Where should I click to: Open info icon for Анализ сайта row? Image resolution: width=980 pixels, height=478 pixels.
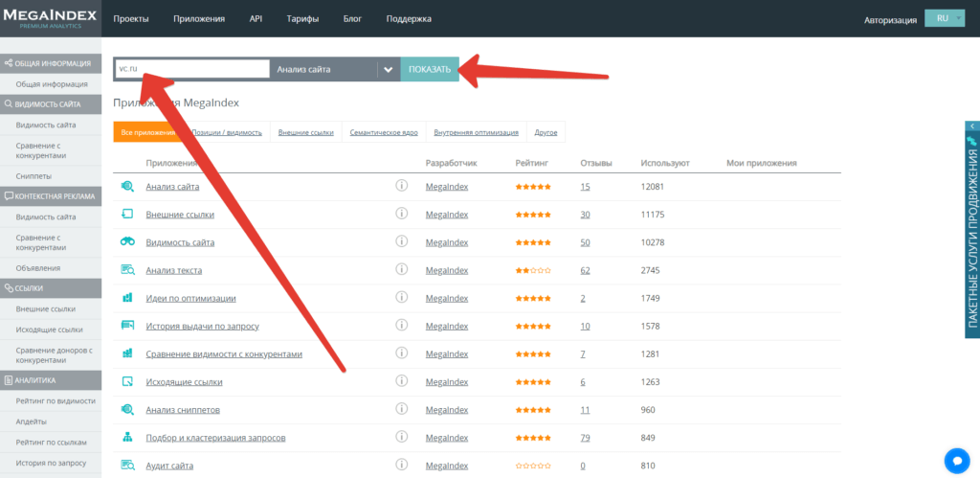click(x=402, y=185)
